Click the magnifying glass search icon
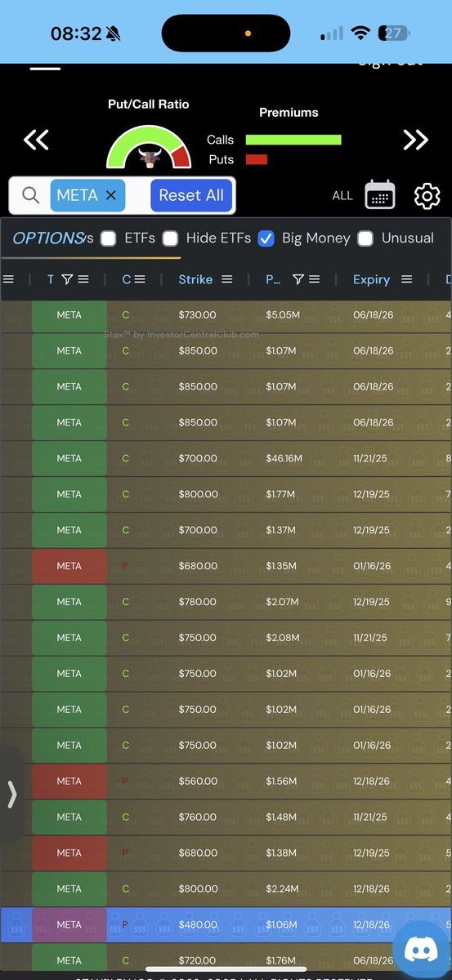452x980 pixels. 30,195
